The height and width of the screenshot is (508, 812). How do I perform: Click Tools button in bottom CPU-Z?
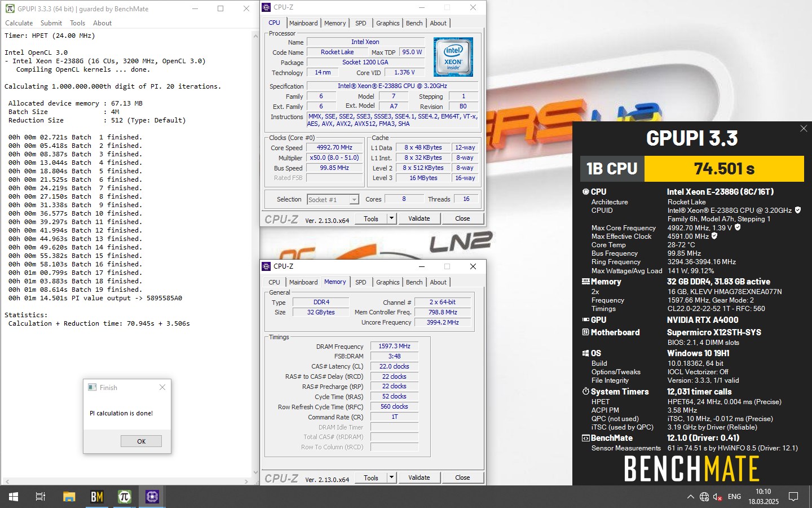pyautogui.click(x=371, y=478)
